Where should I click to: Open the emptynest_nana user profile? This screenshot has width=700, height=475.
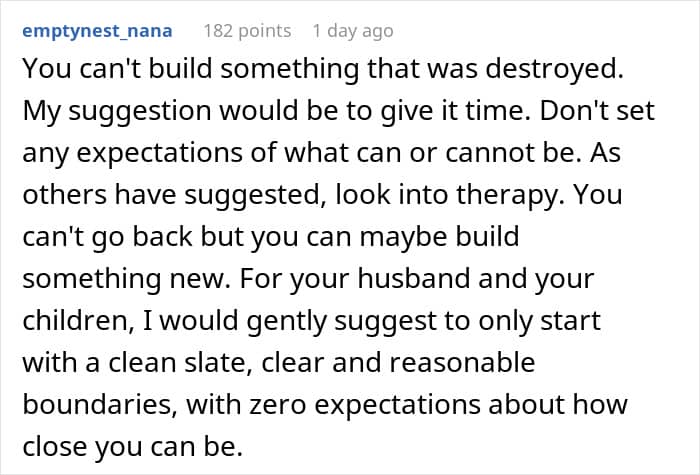tap(98, 31)
